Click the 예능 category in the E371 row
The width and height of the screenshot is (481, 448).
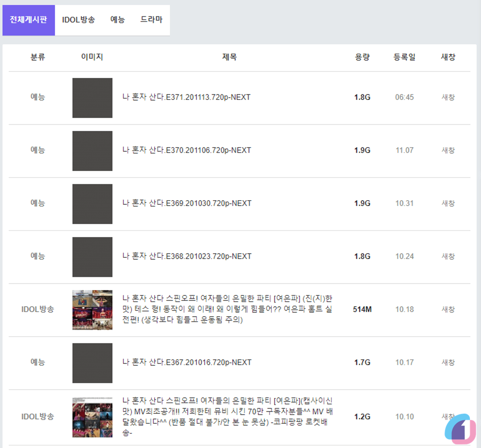coord(38,97)
